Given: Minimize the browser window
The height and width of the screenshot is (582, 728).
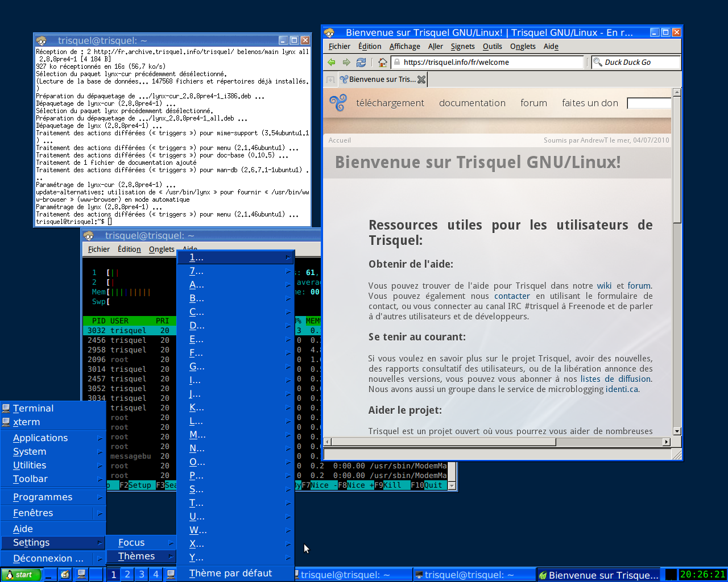Looking at the screenshot, I should (655, 32).
